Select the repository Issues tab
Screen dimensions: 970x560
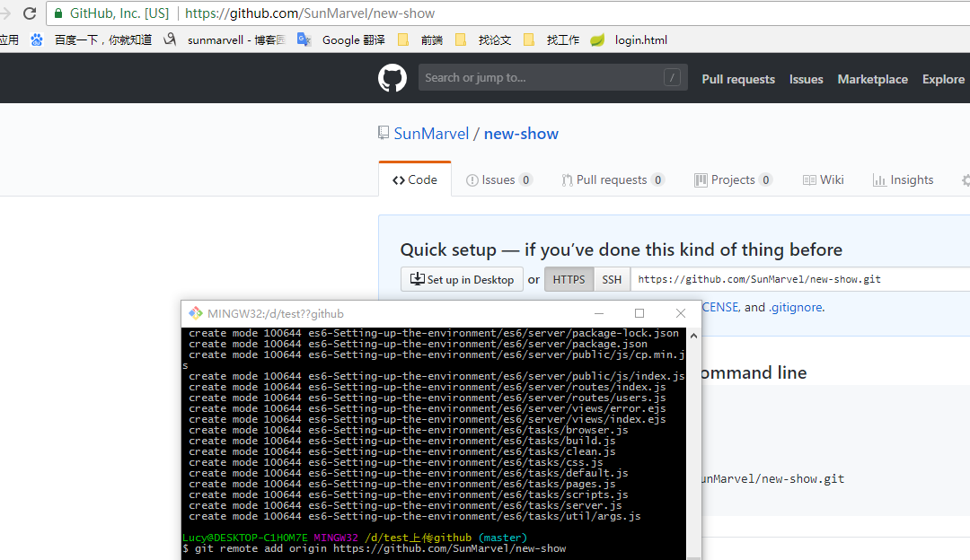click(x=498, y=179)
